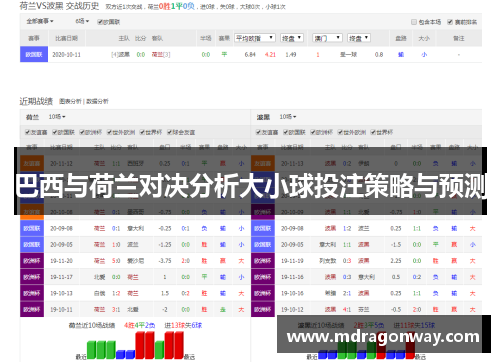Uncheck 友谊赛 in the 荷兰 filters
The image size is (500, 362).
(x=27, y=132)
